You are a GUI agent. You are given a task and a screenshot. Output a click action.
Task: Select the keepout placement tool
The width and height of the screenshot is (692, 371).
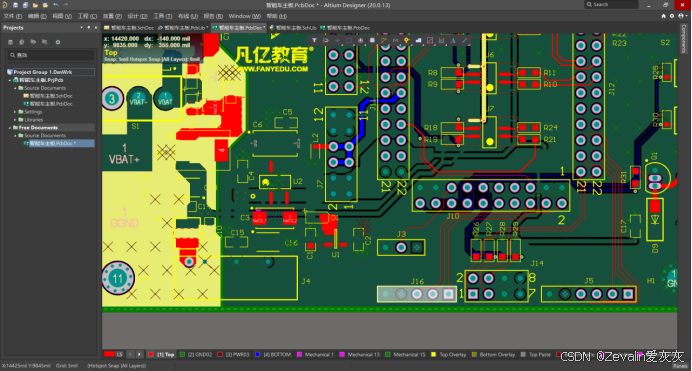[x=430, y=40]
